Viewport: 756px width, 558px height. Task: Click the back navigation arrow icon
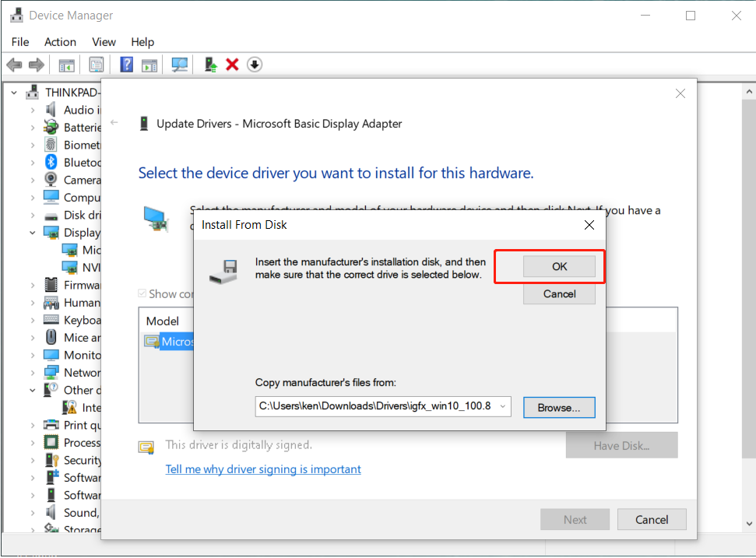point(14,64)
